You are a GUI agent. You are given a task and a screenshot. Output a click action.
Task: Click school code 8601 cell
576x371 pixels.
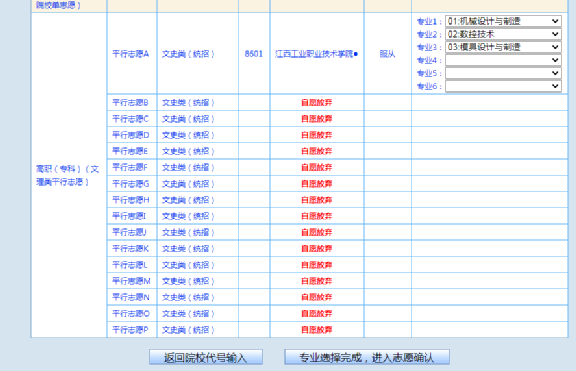coord(254,54)
